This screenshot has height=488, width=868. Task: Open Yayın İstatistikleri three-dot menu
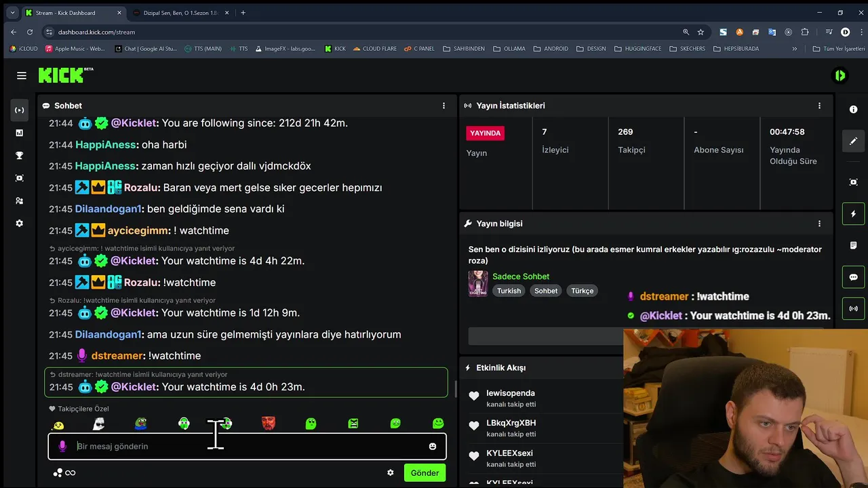819,106
